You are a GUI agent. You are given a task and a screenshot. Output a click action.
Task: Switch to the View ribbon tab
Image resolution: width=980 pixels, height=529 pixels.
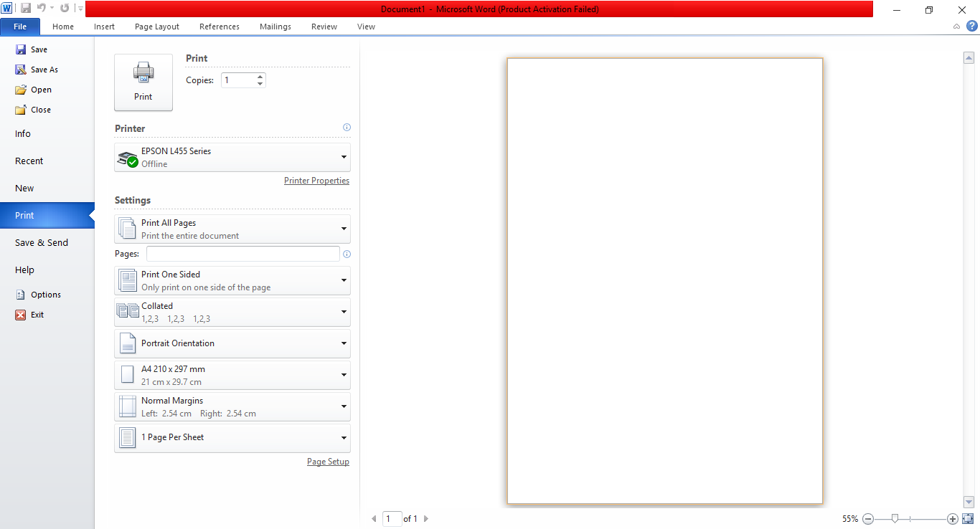pyautogui.click(x=366, y=27)
